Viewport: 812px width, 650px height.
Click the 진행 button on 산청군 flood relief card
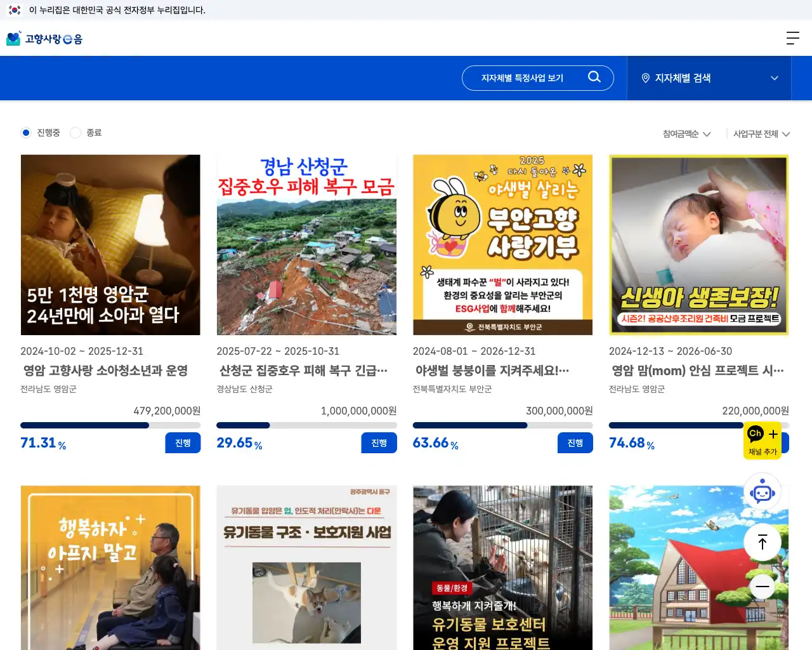coord(379,442)
